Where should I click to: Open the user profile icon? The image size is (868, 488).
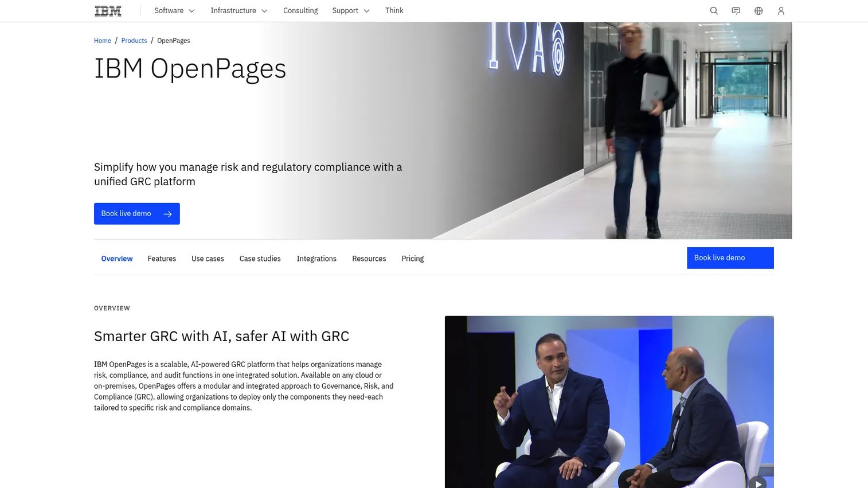click(781, 11)
